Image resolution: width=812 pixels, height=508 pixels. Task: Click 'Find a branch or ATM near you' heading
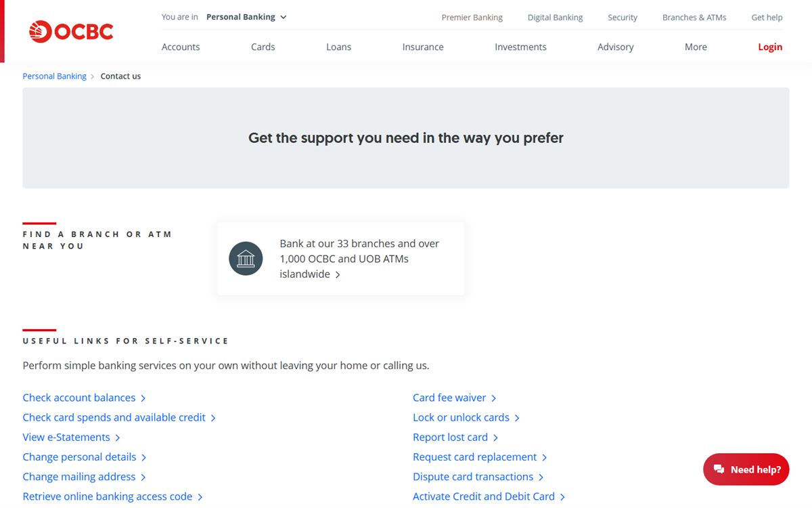point(97,240)
